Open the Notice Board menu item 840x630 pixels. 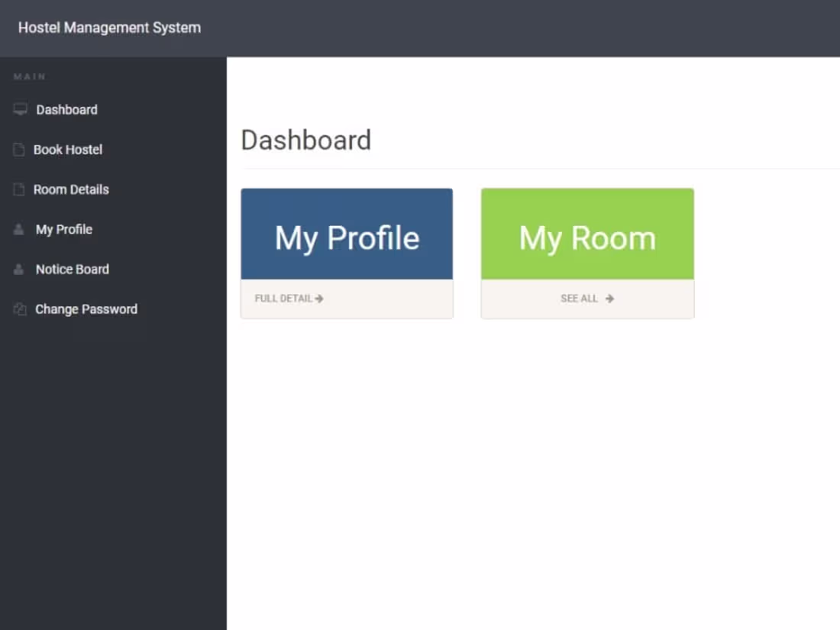73,269
